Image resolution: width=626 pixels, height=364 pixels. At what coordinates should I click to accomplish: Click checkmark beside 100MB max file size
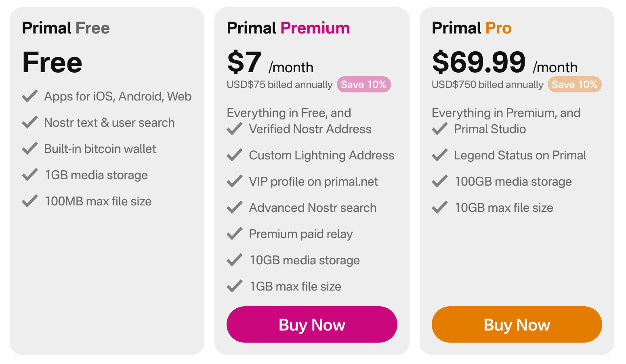click(x=30, y=201)
